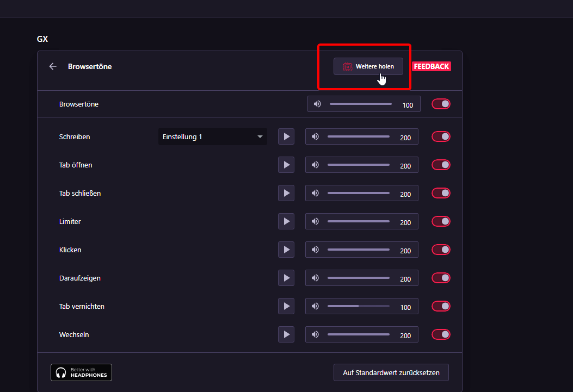
Task: Click the main Browsertöne speaker icon
Action: (317, 104)
